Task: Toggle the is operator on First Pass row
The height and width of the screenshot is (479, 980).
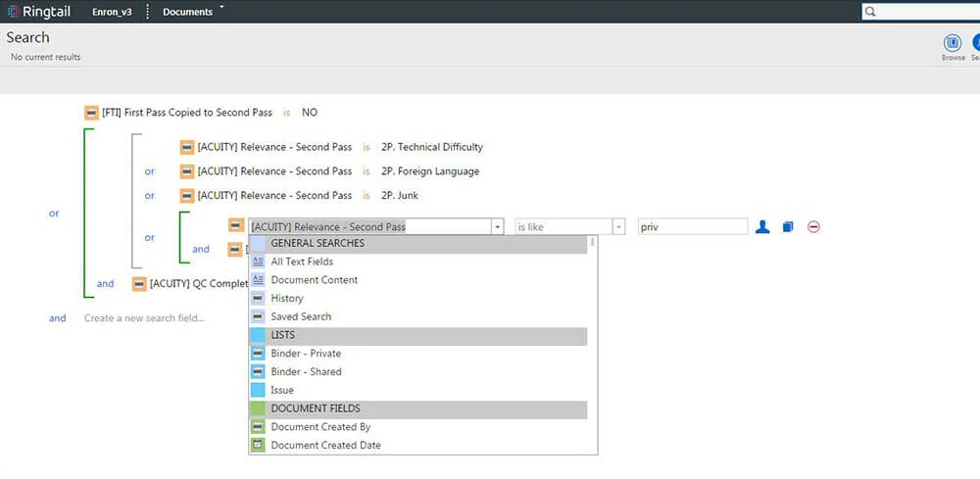Action: click(x=287, y=113)
